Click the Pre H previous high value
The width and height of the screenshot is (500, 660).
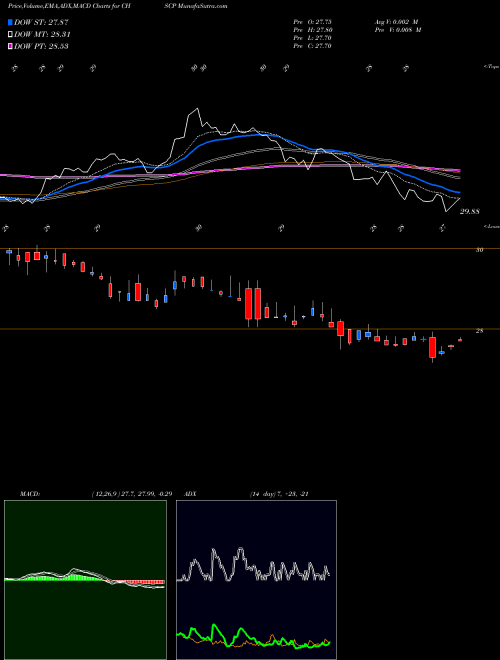click(313, 30)
